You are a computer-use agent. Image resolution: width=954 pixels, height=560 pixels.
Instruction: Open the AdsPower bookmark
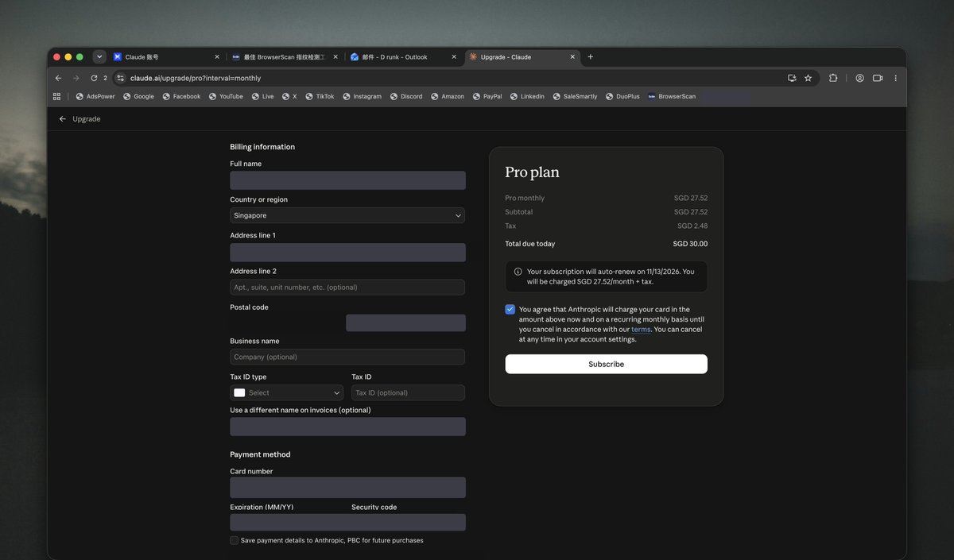pyautogui.click(x=95, y=96)
